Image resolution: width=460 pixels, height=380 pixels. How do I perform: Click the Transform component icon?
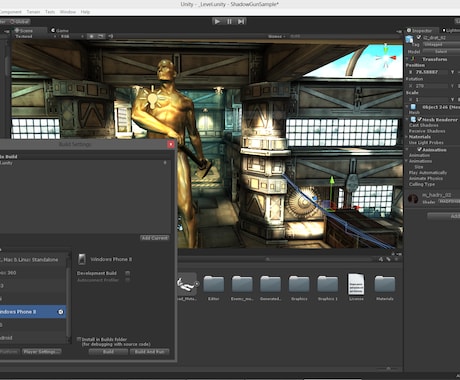[413, 59]
